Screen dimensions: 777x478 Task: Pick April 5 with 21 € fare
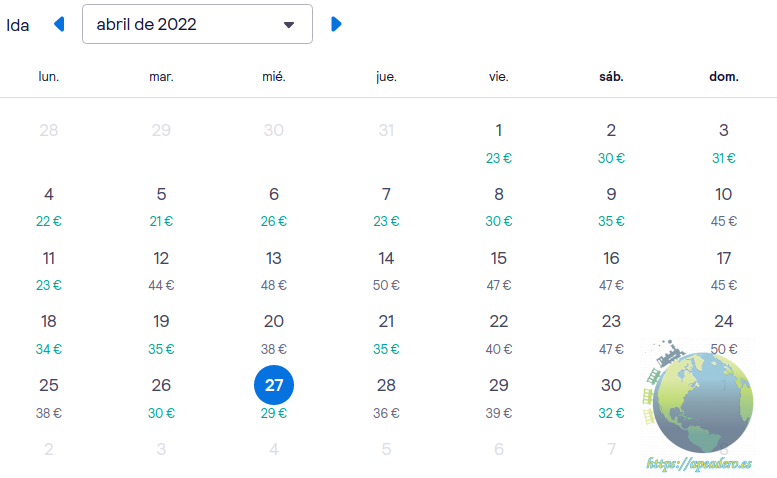[161, 205]
